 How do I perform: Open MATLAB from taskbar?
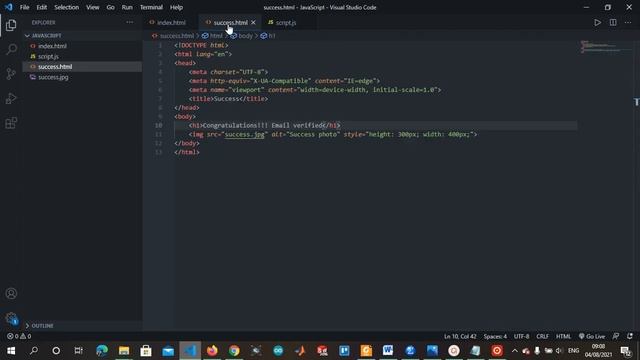[300, 351]
